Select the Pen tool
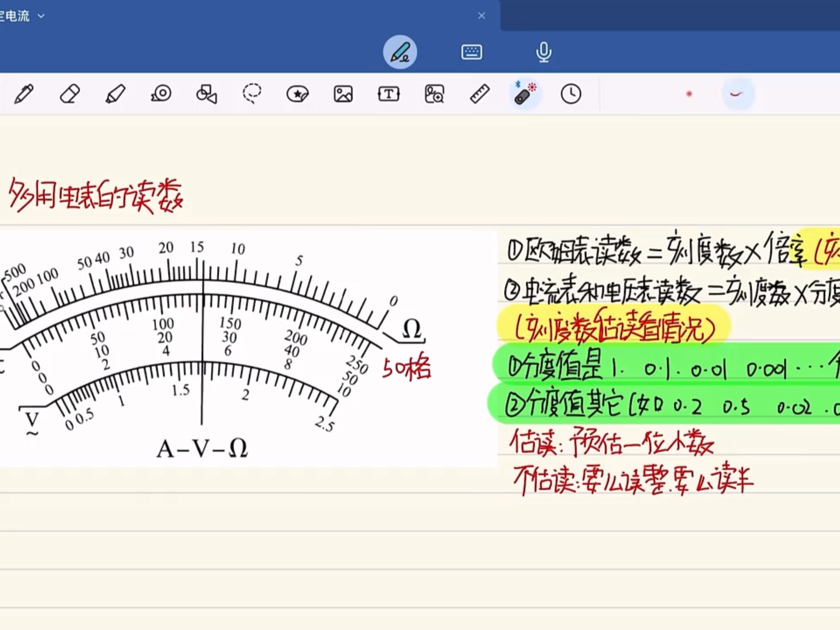The height and width of the screenshot is (630, 840). click(25, 94)
